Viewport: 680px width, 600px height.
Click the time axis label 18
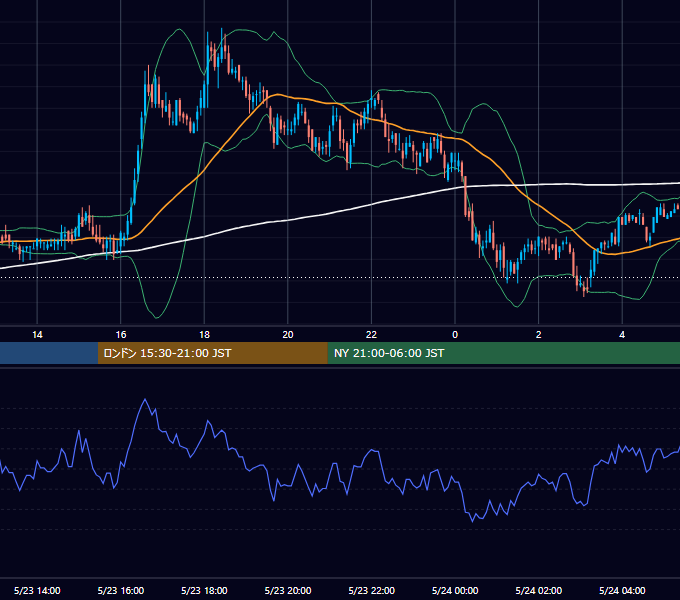[204, 335]
